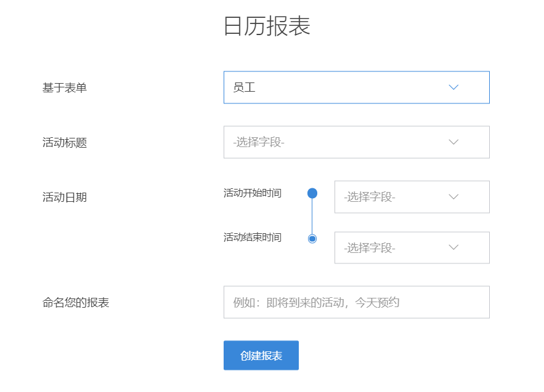Click the 活动结束时间 label
The height and width of the screenshot is (392, 544).
pyautogui.click(x=253, y=238)
